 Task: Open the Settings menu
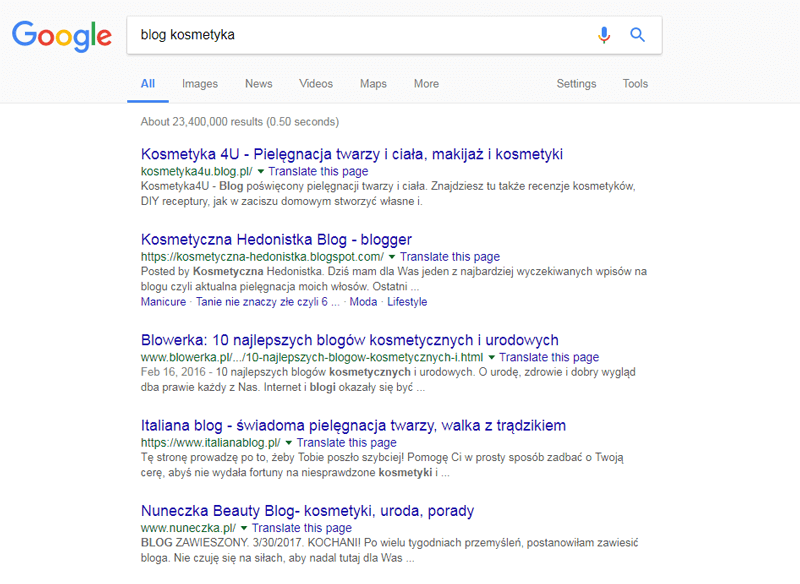click(x=577, y=84)
